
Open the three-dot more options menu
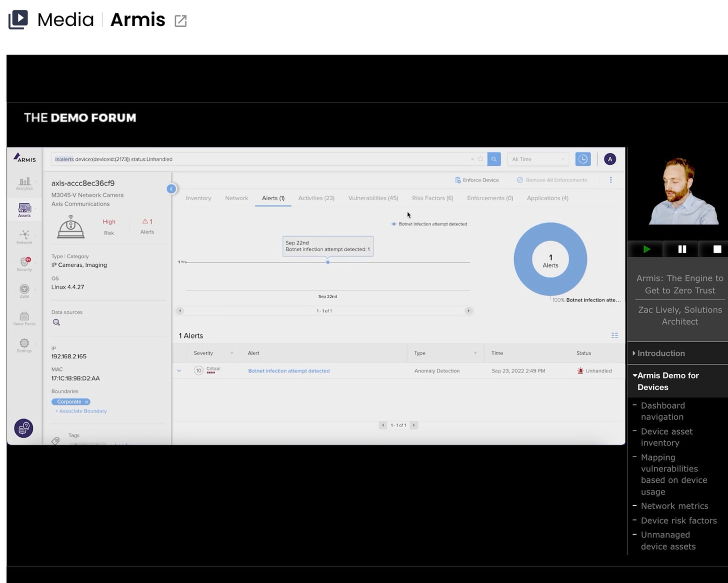click(610, 179)
